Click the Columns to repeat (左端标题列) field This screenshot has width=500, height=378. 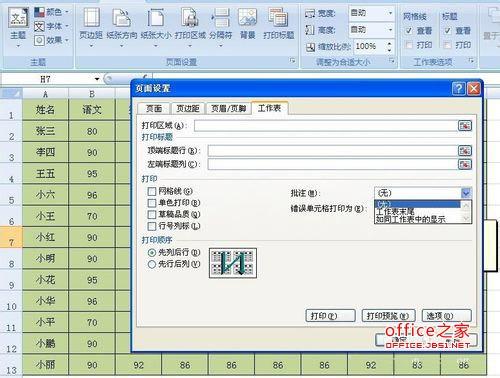click(x=332, y=164)
